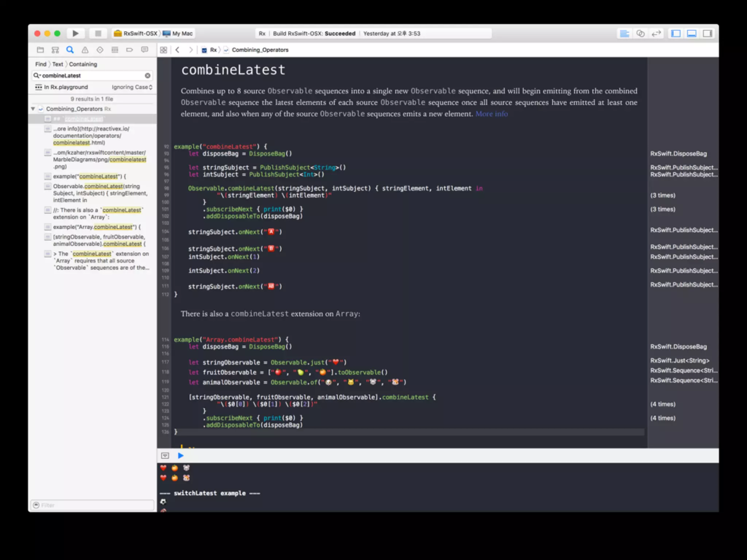The height and width of the screenshot is (560, 747).
Task: Select Combining_Operators in the jump bar
Action: click(260, 50)
